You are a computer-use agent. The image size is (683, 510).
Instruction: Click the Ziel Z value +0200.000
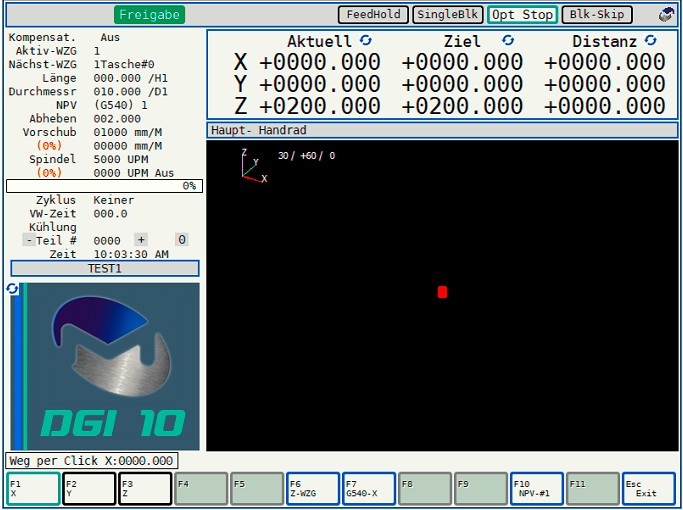tap(462, 106)
